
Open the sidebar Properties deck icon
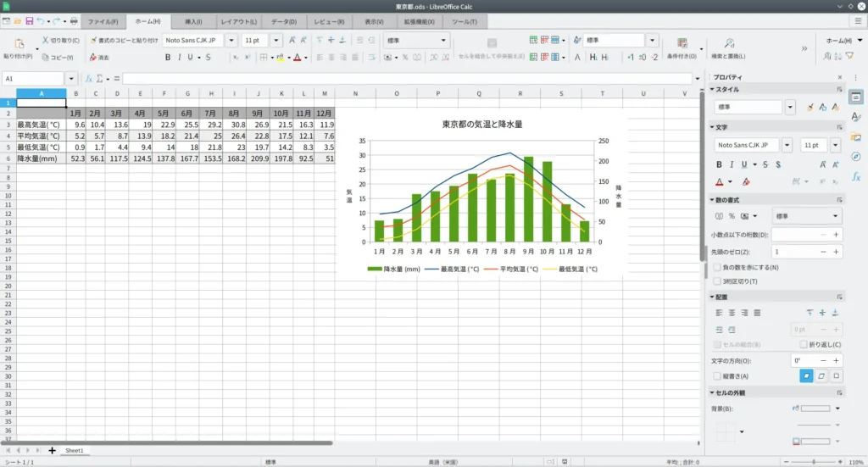(856, 97)
